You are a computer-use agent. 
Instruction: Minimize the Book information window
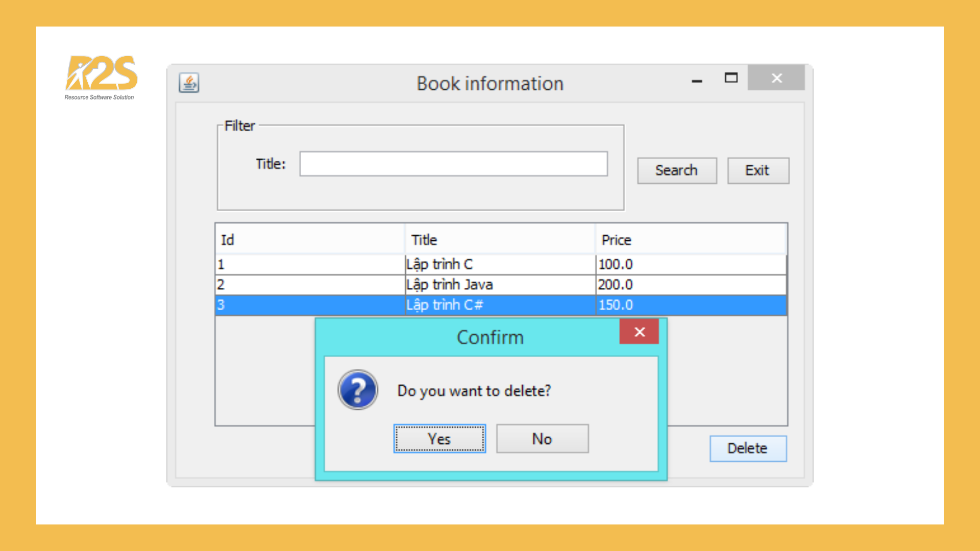point(697,80)
